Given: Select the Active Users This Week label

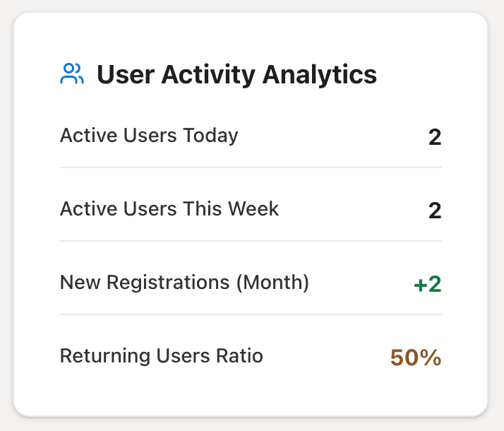Looking at the screenshot, I should click(169, 208).
